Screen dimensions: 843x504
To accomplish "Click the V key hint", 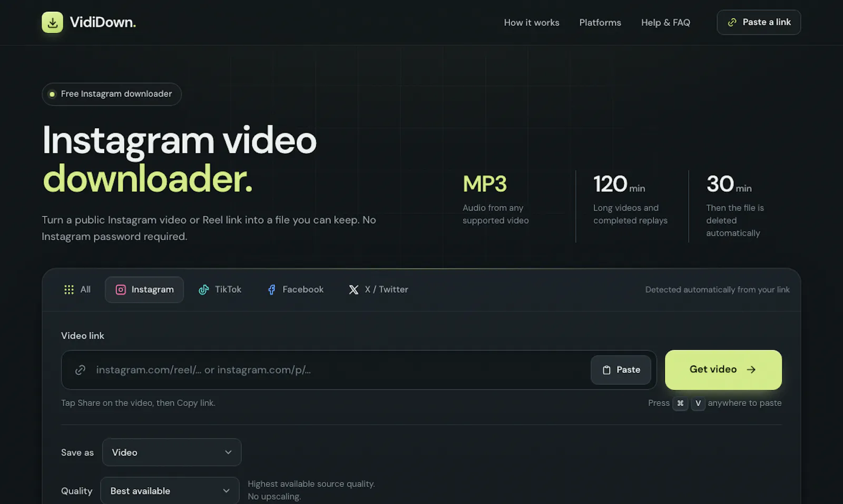I will 698,403.
